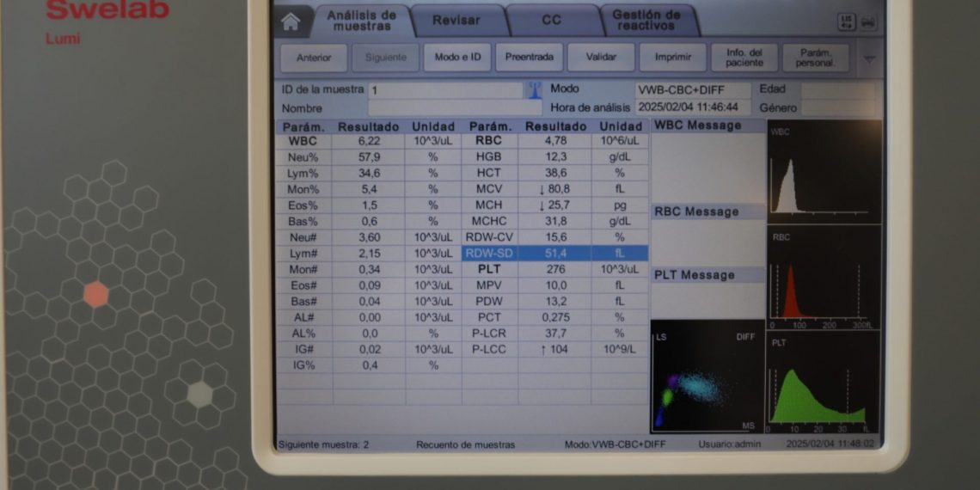The width and height of the screenshot is (980, 490).
Task: Open the Parám. personal. settings
Action: coord(815,58)
